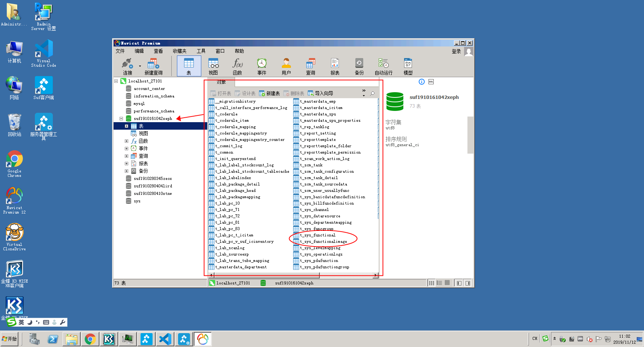Switch to detail view in status bar

pos(447,283)
